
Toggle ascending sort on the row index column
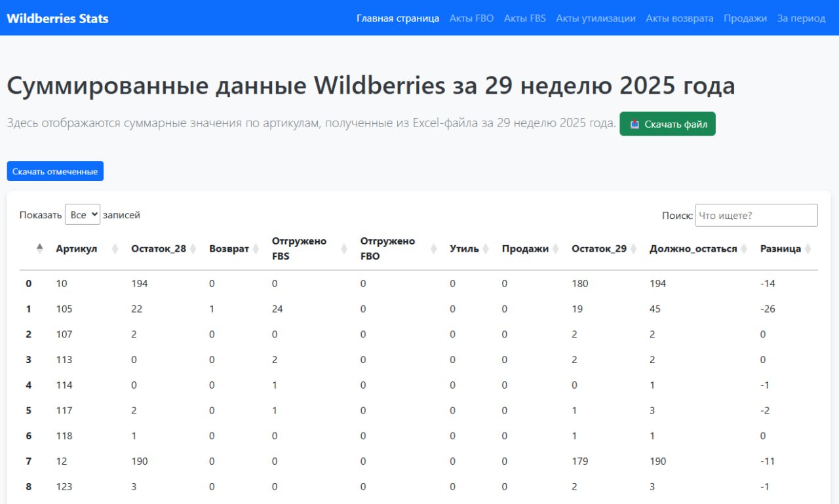pos(39,248)
